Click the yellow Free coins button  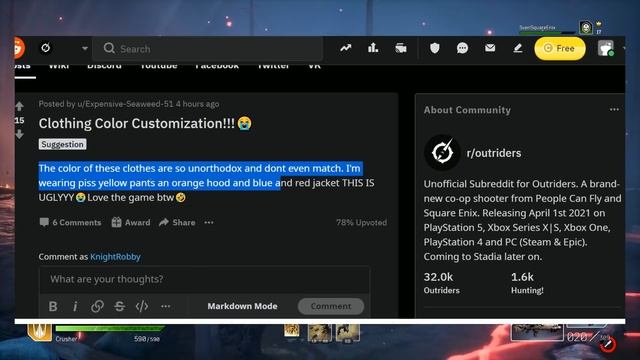pos(560,49)
